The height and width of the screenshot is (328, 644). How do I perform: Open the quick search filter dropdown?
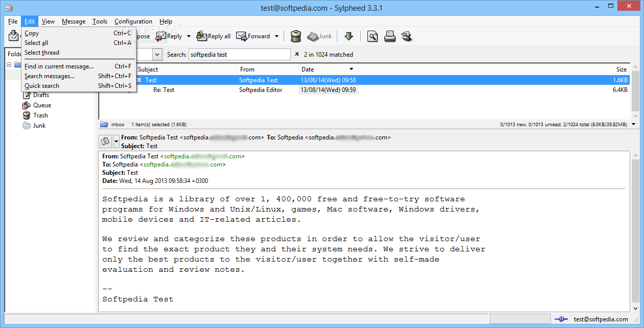point(157,55)
